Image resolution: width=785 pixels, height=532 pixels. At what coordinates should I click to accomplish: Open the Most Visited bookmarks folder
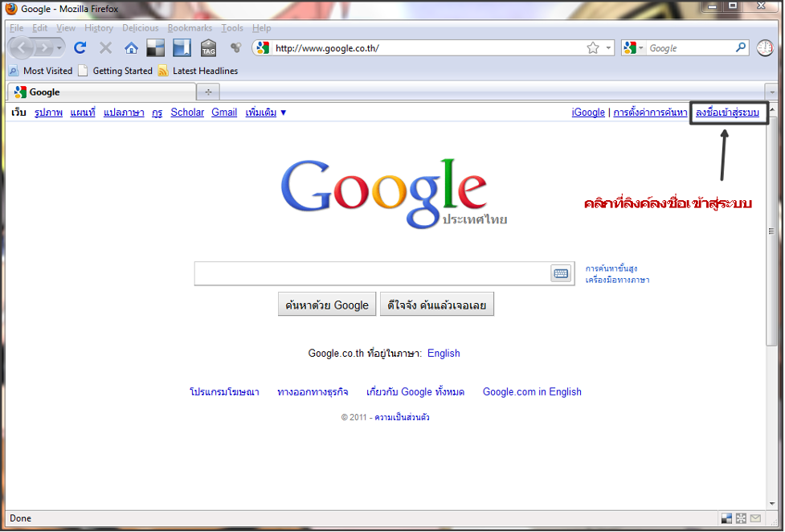point(41,71)
